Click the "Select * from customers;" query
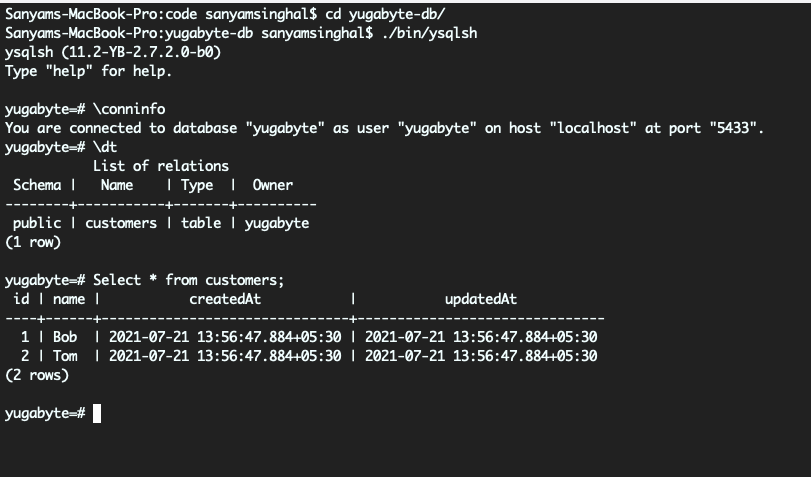Image resolution: width=811 pixels, height=477 pixels. (x=189, y=280)
